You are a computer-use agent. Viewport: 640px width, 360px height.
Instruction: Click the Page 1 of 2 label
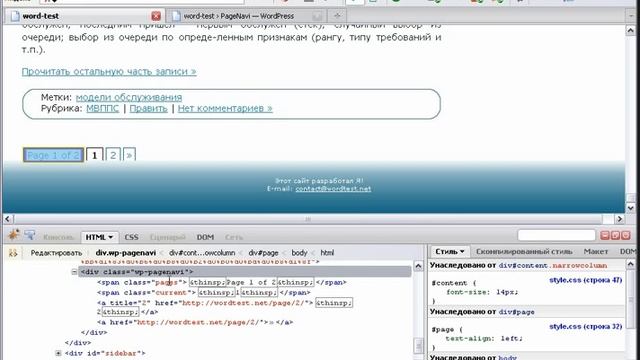coord(53,155)
